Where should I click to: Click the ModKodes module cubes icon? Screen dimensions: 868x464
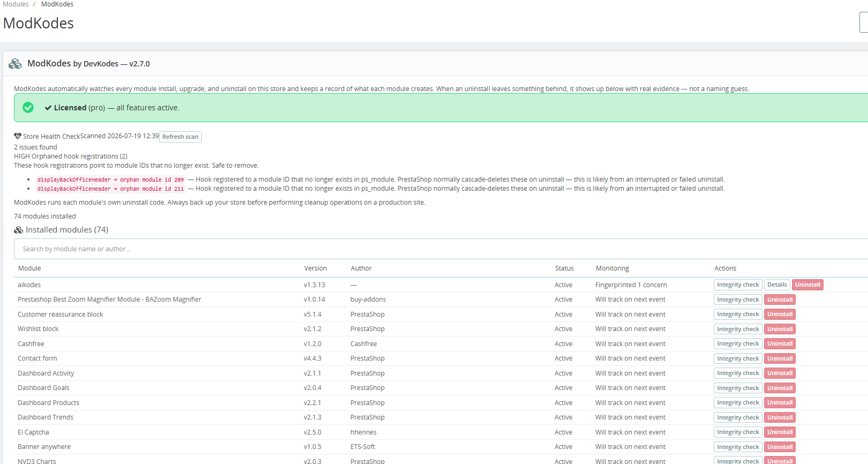[x=15, y=64]
